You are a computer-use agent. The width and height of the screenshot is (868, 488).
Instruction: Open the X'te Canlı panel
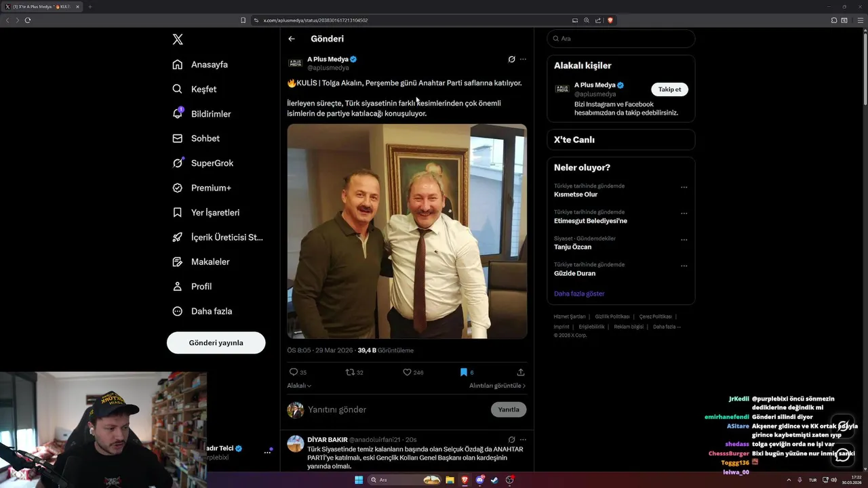(x=620, y=140)
